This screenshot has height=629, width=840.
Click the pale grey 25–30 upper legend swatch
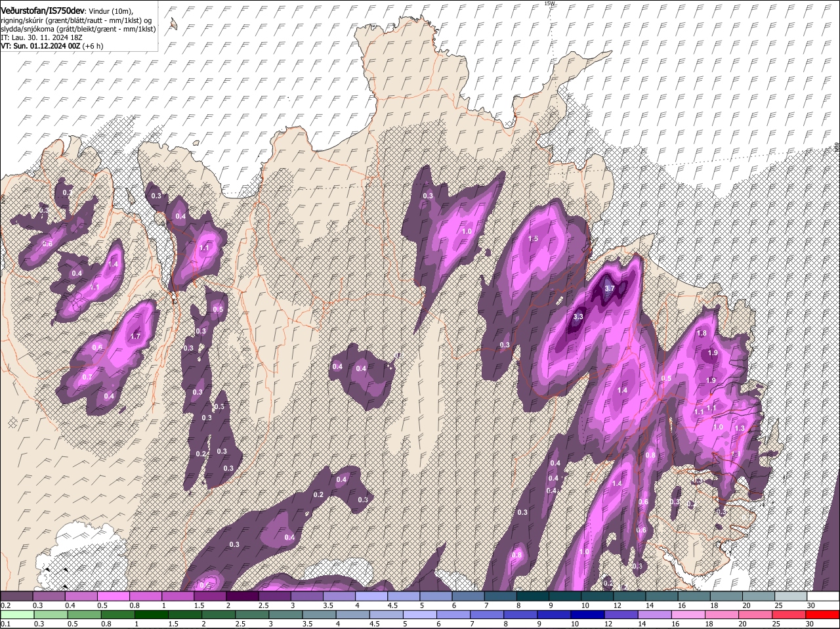coord(791,596)
